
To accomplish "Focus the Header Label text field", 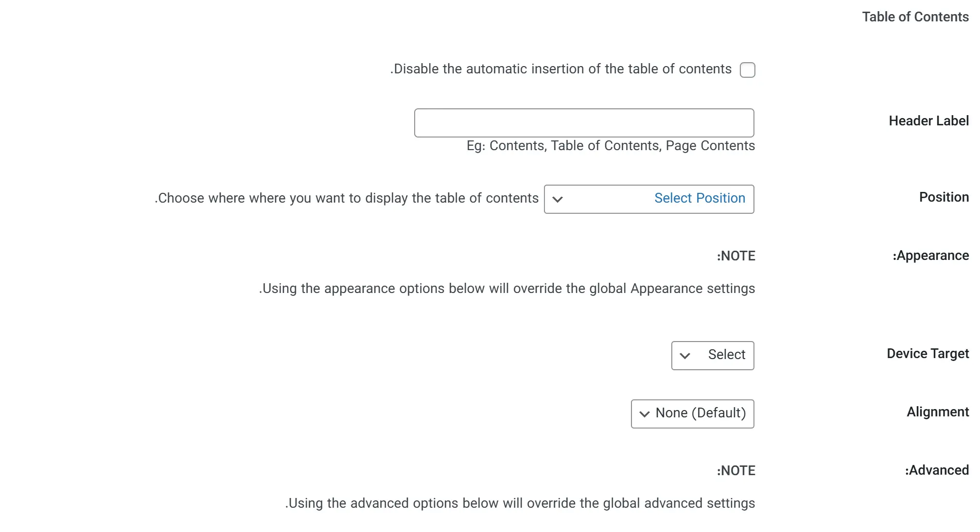I will (x=584, y=123).
